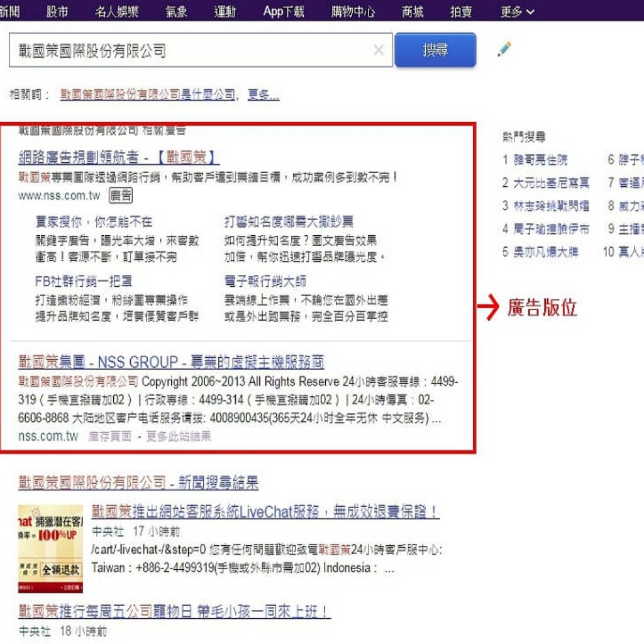644x644 pixels.
Task: Click ad description beginning 如何提升知名度
Action: [305, 248]
